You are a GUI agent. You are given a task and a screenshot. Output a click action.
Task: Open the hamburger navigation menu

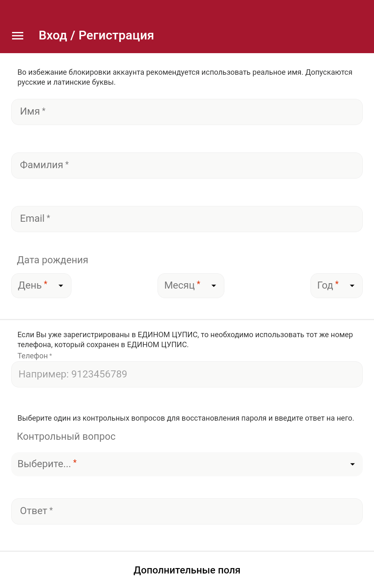point(18,36)
